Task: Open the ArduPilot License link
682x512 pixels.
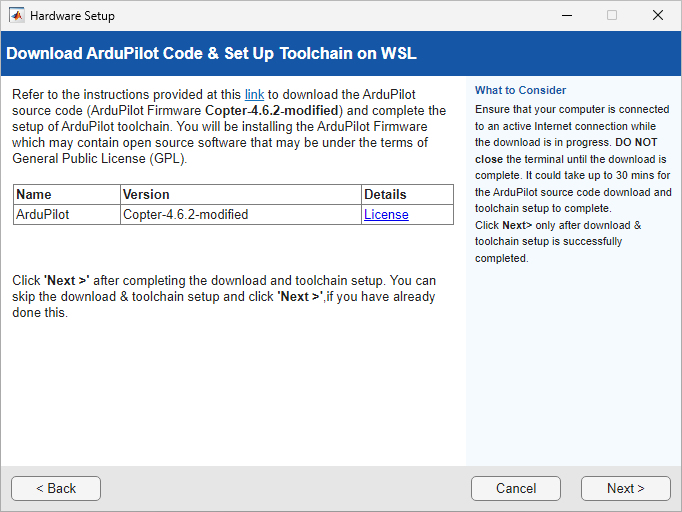Action: [x=386, y=214]
